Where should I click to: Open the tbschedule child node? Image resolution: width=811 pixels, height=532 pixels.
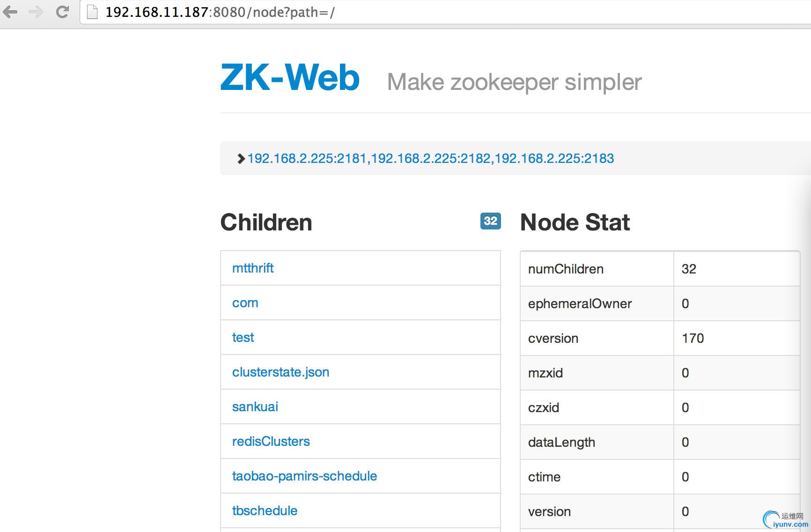[265, 510]
